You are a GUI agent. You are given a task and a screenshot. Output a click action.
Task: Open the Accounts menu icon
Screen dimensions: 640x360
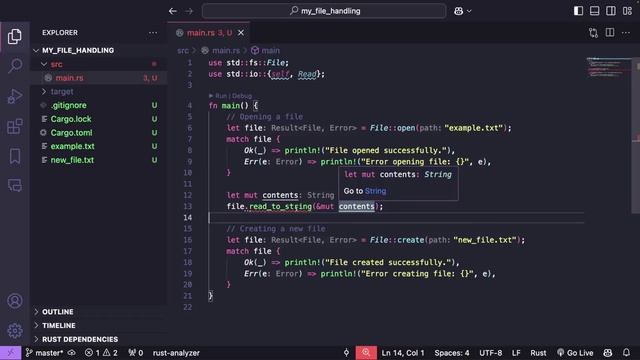tap(15, 301)
